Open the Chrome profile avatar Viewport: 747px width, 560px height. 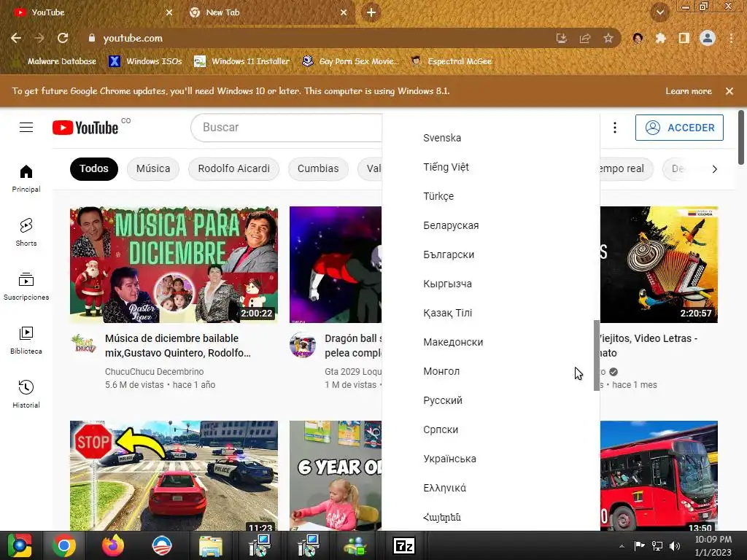[708, 38]
